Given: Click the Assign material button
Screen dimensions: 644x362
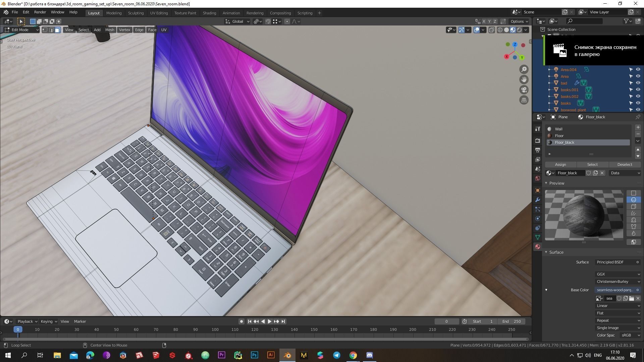Looking at the screenshot, I should point(560,165).
